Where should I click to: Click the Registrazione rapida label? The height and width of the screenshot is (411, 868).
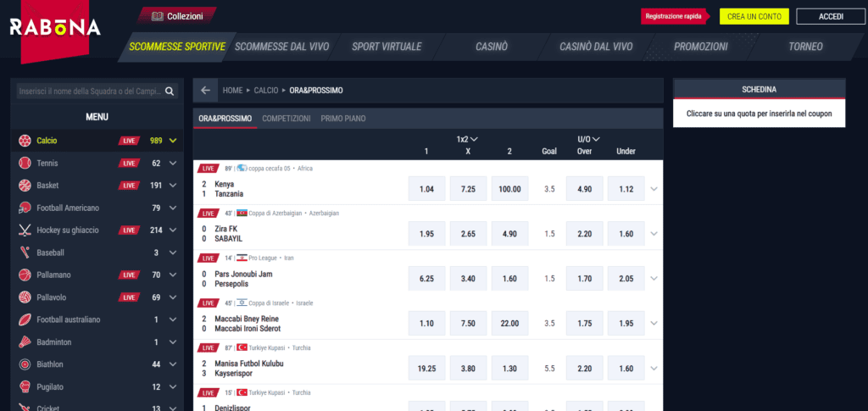[x=673, y=17]
